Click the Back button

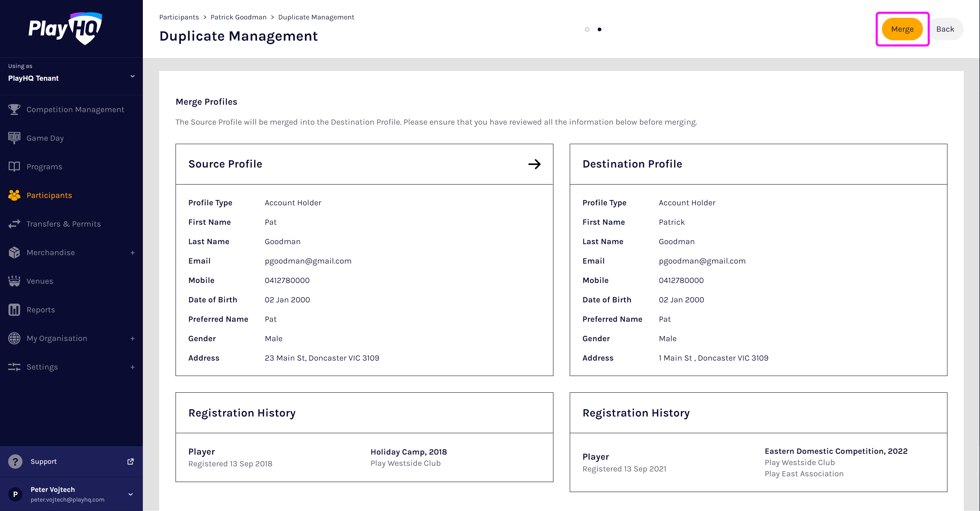click(946, 29)
